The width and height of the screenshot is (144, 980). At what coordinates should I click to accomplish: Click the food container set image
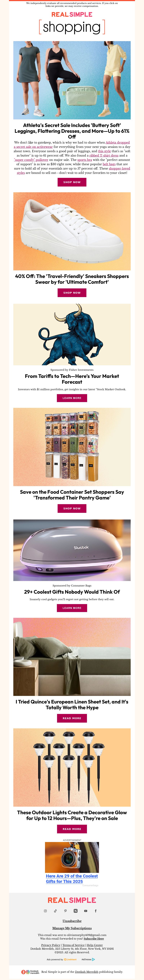pos(72,447)
